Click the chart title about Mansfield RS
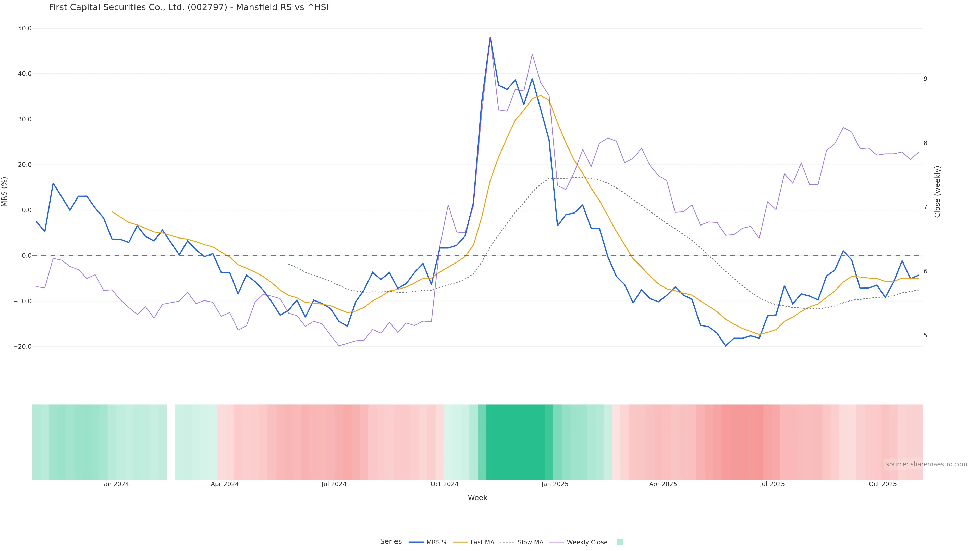 [x=189, y=8]
